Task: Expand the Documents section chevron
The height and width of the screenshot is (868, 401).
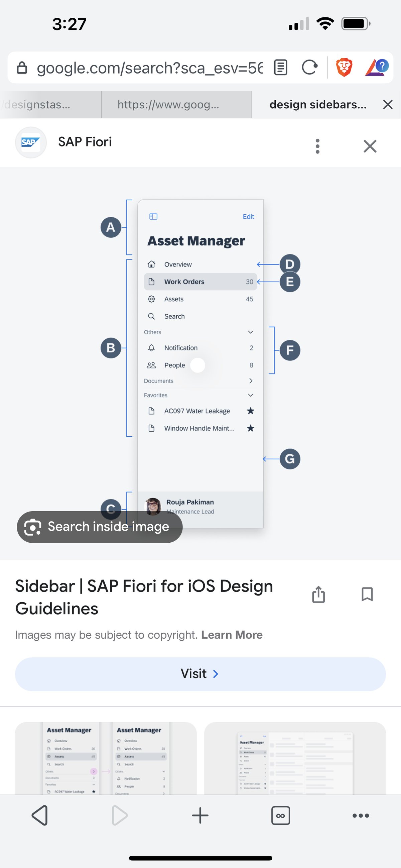Action: pos(251,381)
